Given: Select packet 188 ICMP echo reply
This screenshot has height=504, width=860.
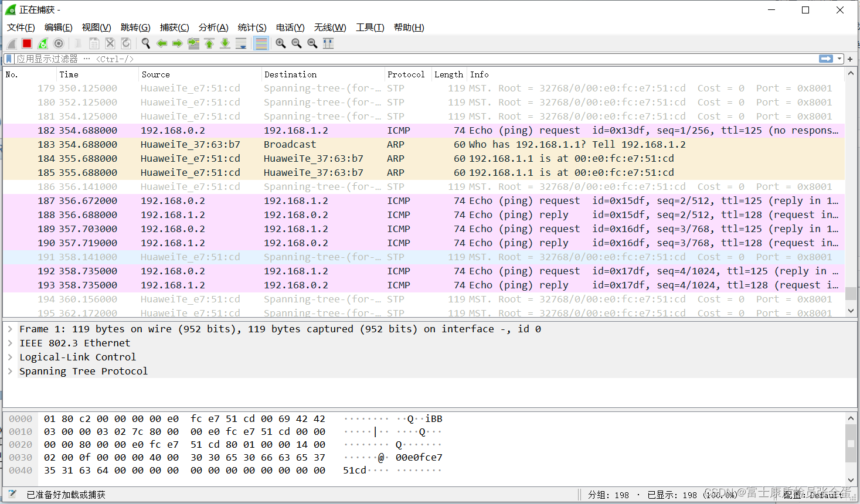Looking at the screenshot, I should pos(424,214).
